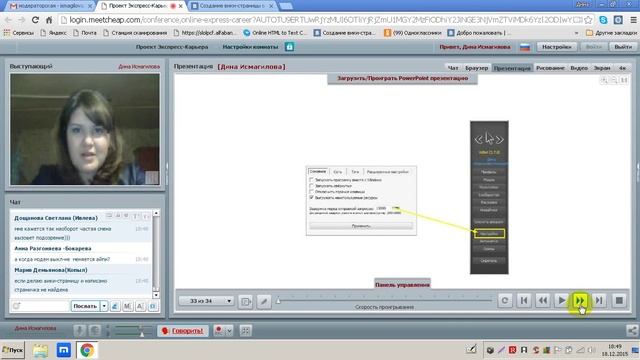The height and width of the screenshot is (360, 640).
Task: Click the Russian flag language icon
Action: (525, 47)
